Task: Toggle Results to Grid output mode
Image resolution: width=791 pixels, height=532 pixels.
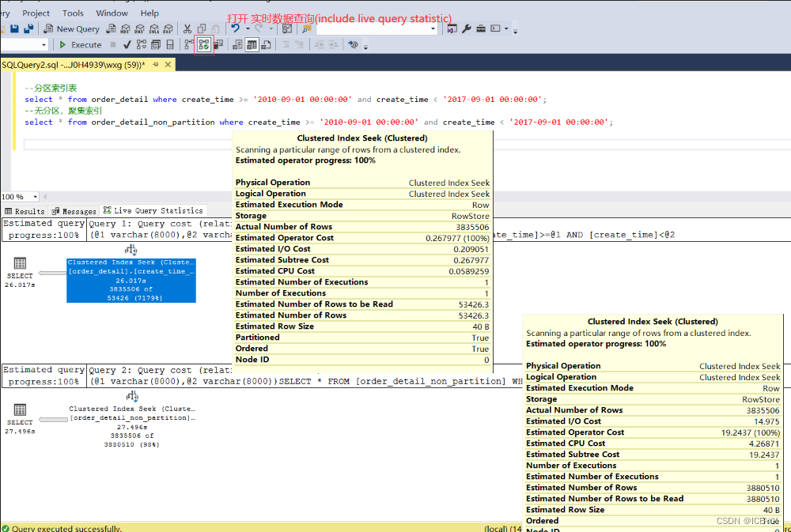Action: click(252, 45)
